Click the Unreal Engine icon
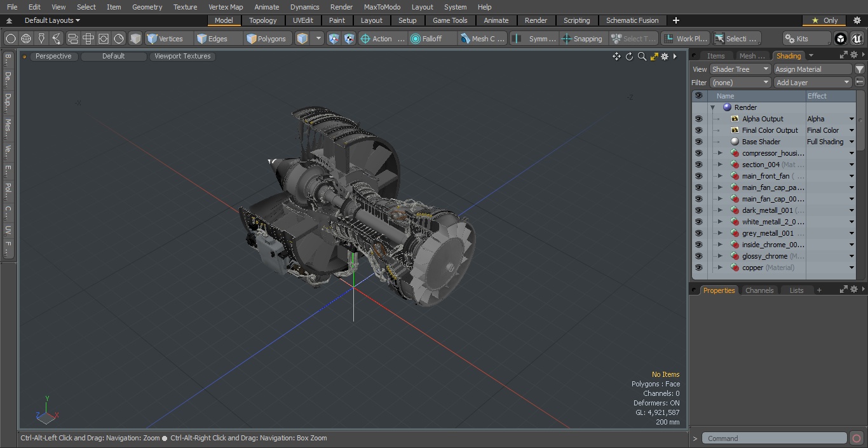 point(856,39)
